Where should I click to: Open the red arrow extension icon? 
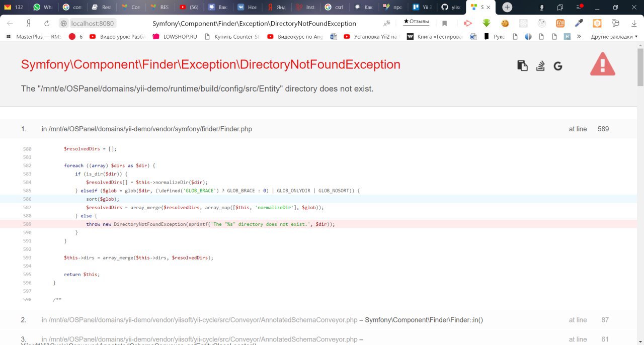tap(468, 23)
